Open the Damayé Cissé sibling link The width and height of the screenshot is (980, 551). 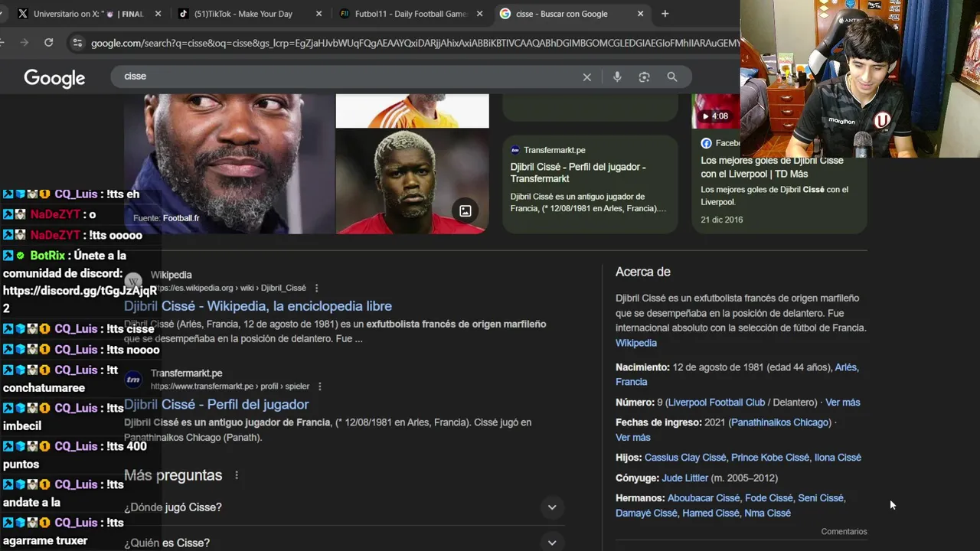[646, 514]
